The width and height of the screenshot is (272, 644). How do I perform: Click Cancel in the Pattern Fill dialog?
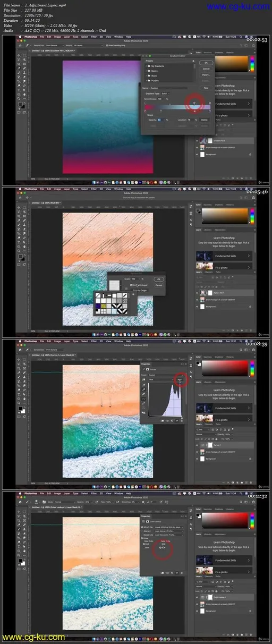tap(159, 285)
